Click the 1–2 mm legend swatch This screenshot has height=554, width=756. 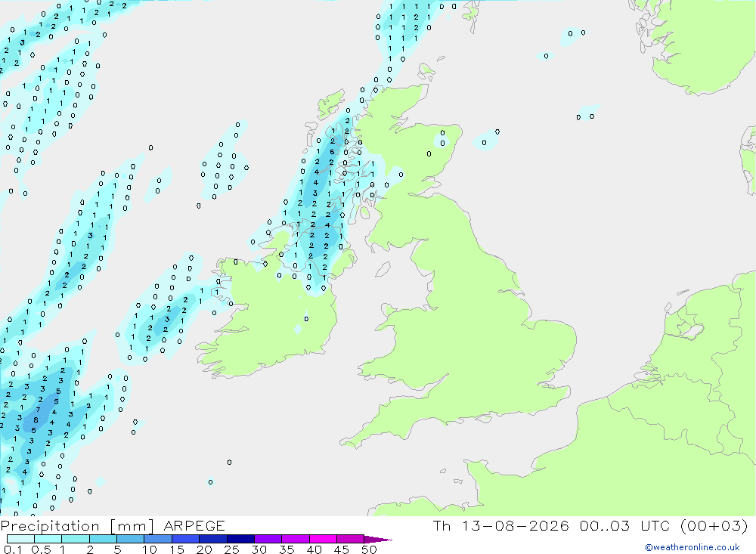(75, 539)
